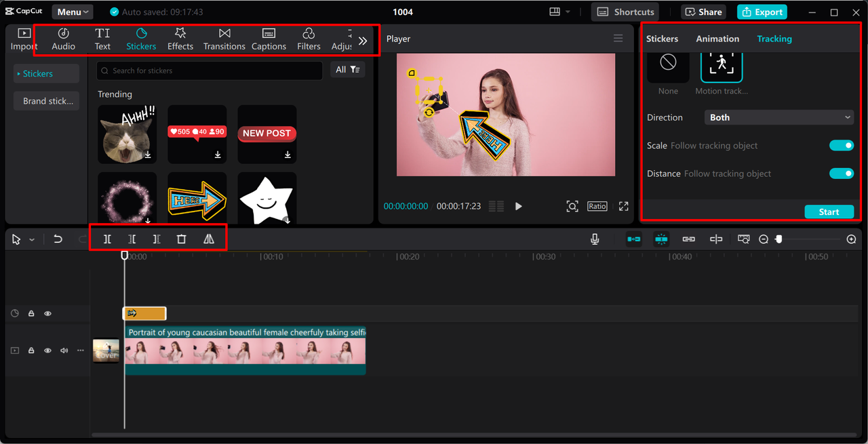Viewport: 868px width, 444px height.
Task: Click the Start tracking button
Action: click(x=829, y=212)
